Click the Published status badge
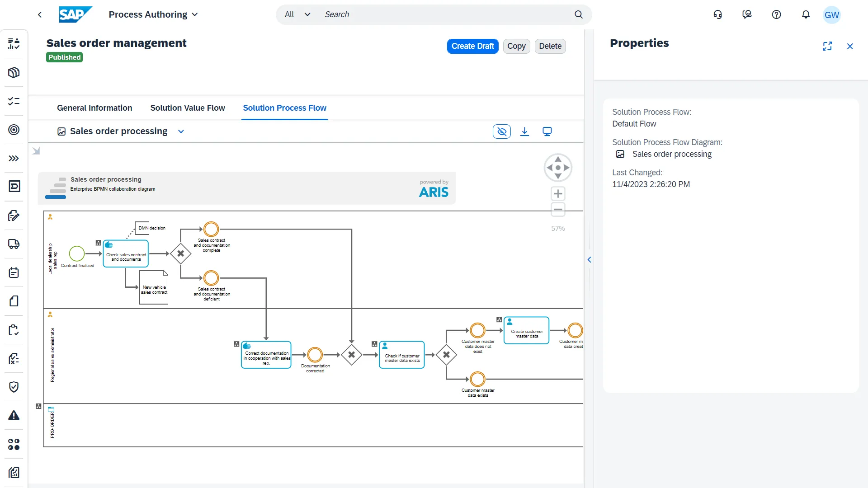 (64, 57)
